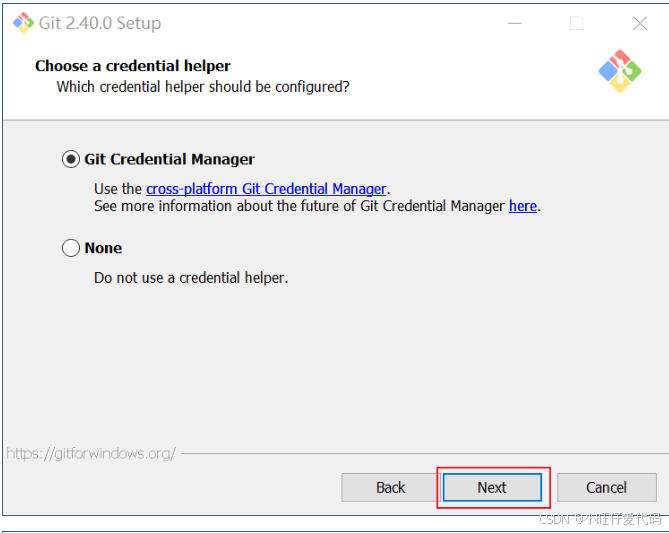Click the https://gitforwindows.org/ text

click(x=91, y=454)
